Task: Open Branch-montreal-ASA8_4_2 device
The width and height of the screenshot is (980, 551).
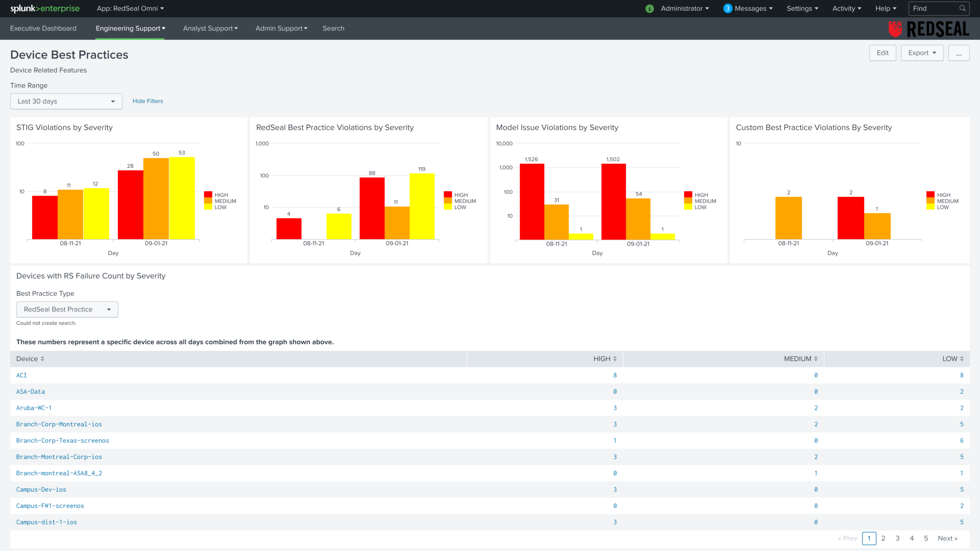Action: coord(59,473)
